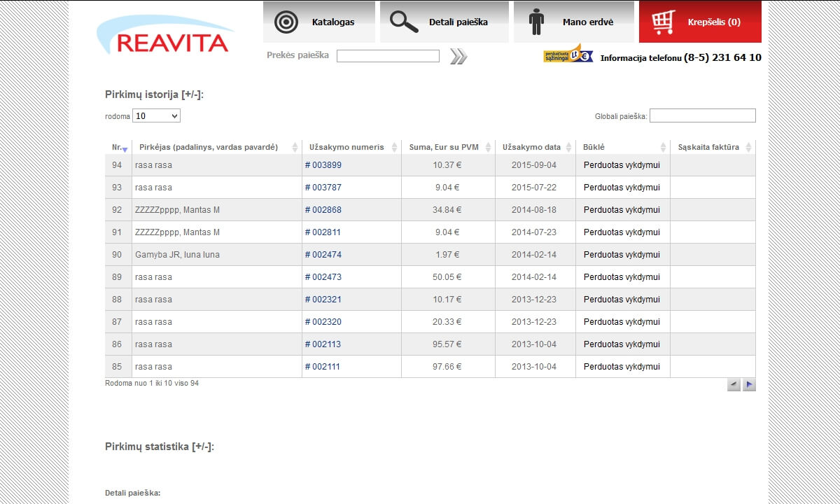Screen dimensions: 840x504
Task: Click amount 34.84 €
Action: (447, 210)
